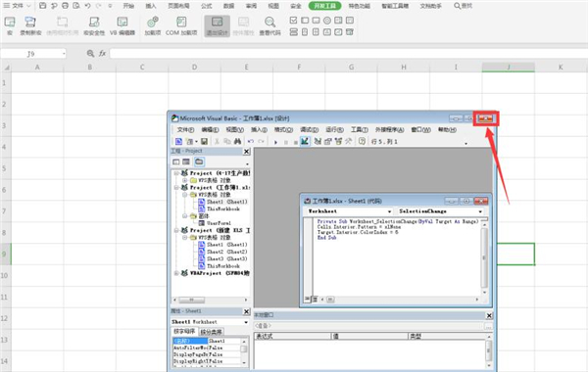The height and width of the screenshot is (372, 588).
Task: Click the help question mark toolbar icon
Action: point(362,141)
